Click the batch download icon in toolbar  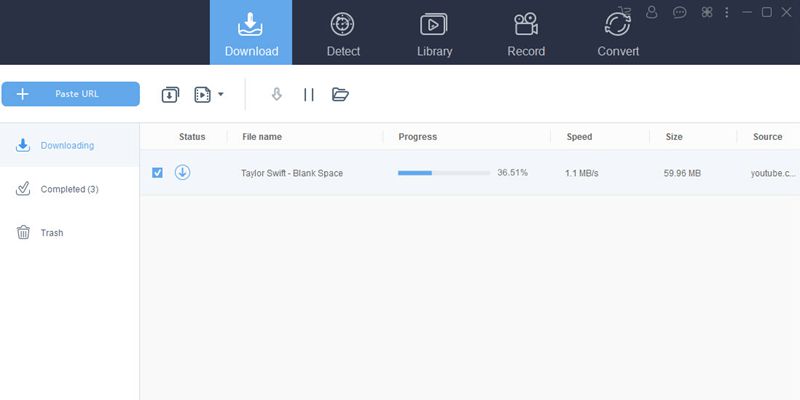(x=170, y=95)
